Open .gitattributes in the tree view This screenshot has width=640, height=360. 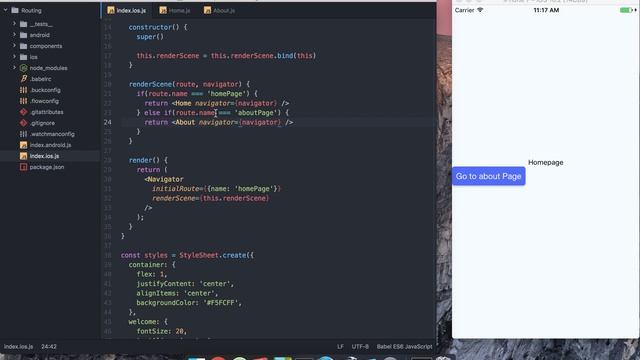(47, 112)
